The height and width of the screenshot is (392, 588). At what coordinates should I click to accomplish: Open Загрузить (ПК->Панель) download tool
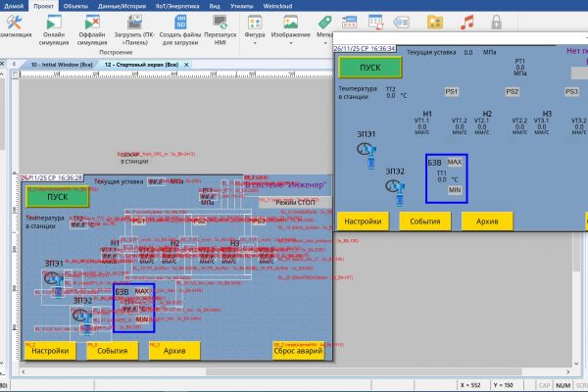(x=134, y=30)
